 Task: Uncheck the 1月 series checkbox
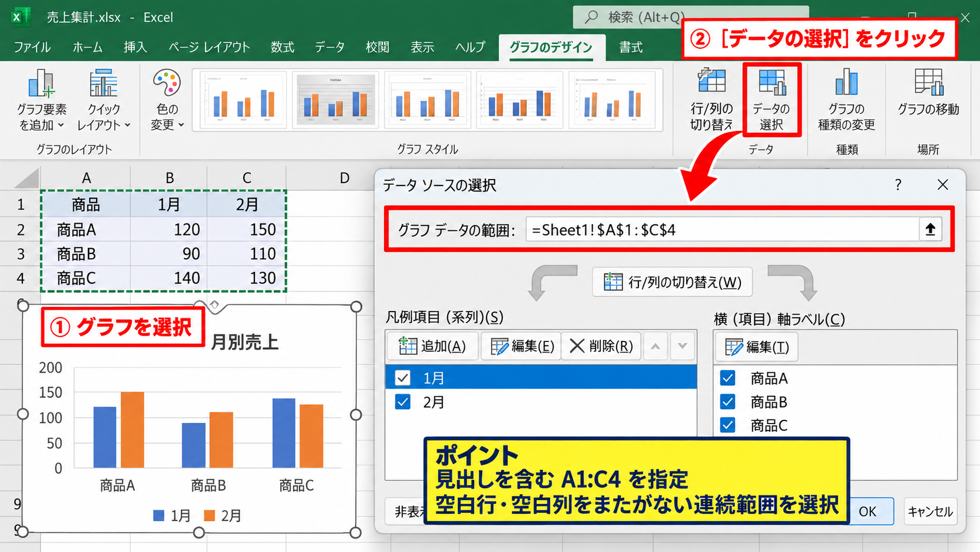403,378
